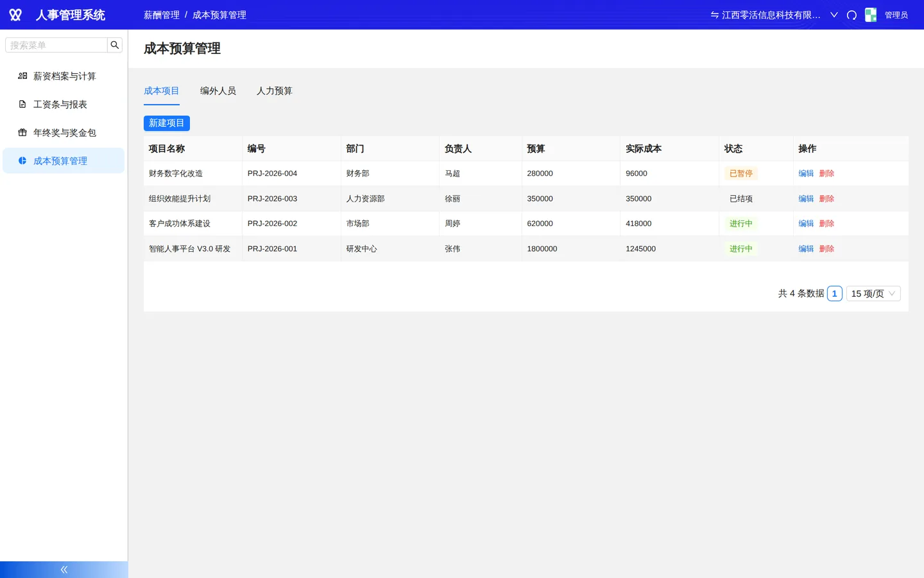Viewport: 924px width, 578px height.
Task: Open 薪资档案与计算 menu item
Action: coord(64,76)
